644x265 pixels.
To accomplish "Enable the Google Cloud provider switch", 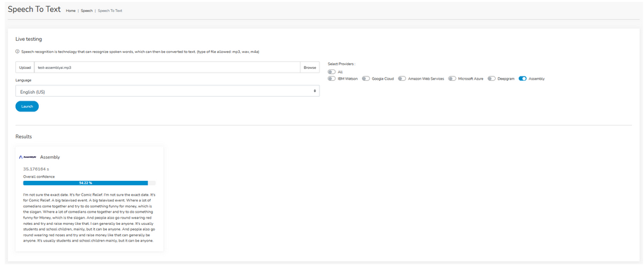I will [366, 79].
